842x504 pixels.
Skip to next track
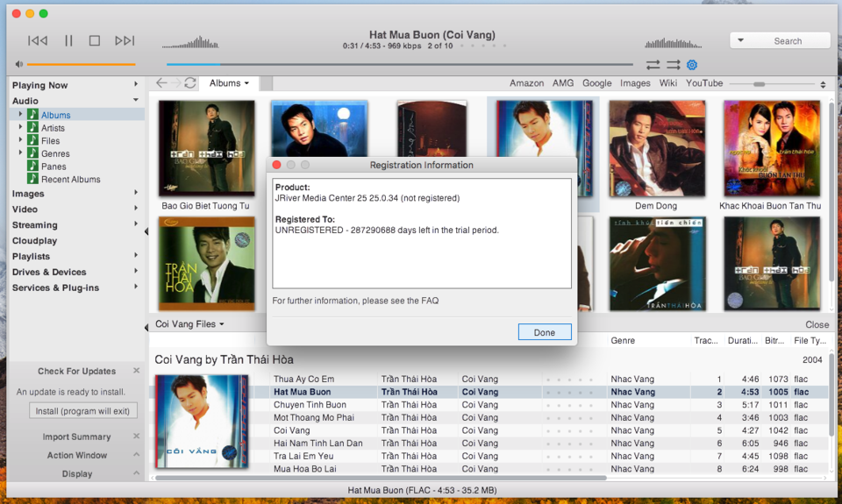(x=125, y=41)
